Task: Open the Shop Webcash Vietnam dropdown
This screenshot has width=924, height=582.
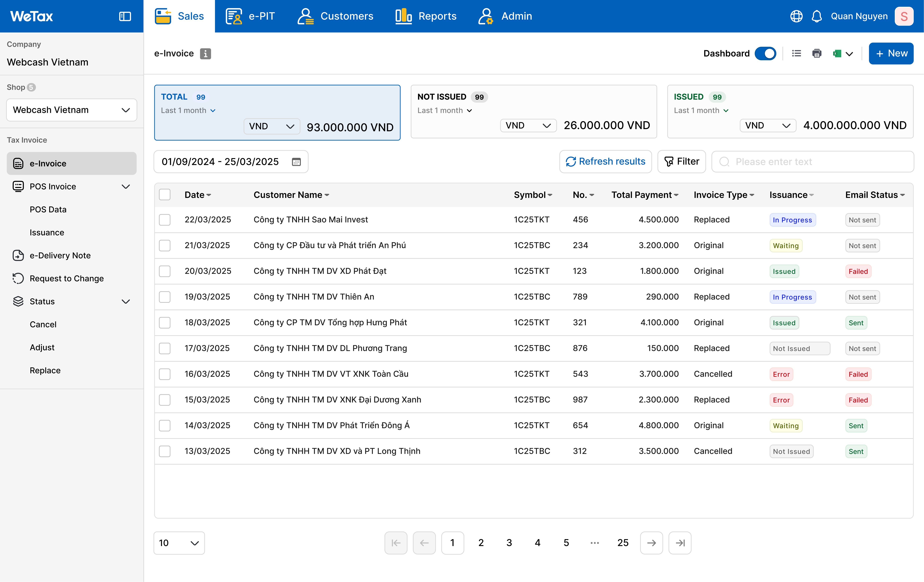Action: pos(72,110)
